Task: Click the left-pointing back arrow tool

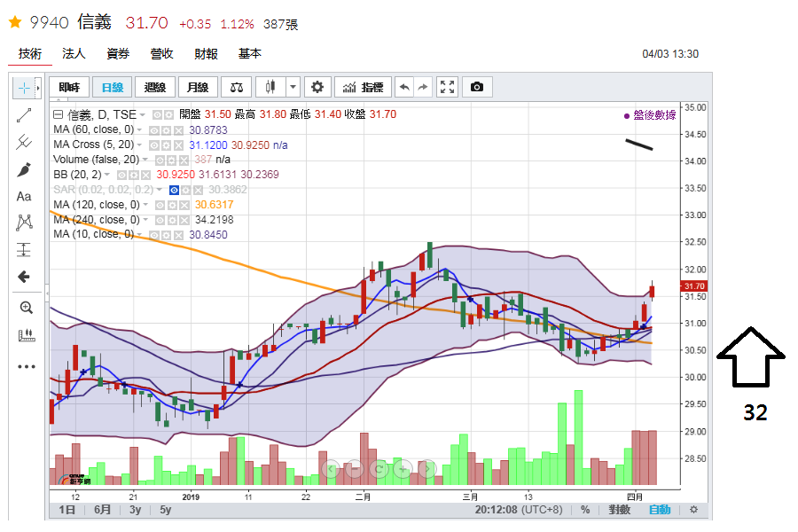Action: (23, 277)
